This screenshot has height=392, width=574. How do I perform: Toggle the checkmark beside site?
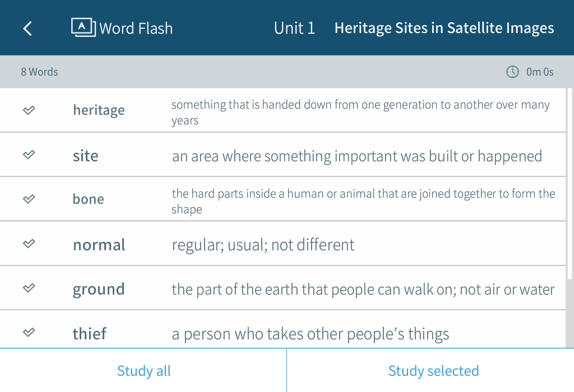29,155
